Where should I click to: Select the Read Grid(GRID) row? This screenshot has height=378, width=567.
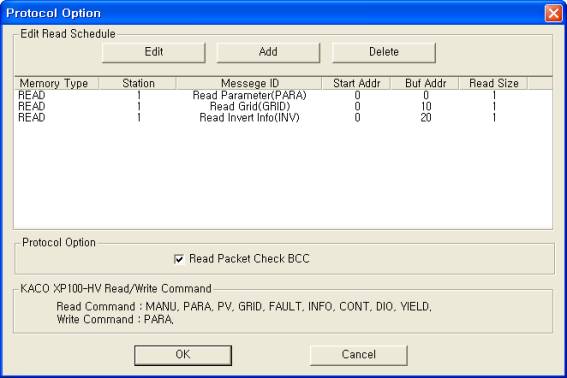click(x=283, y=106)
